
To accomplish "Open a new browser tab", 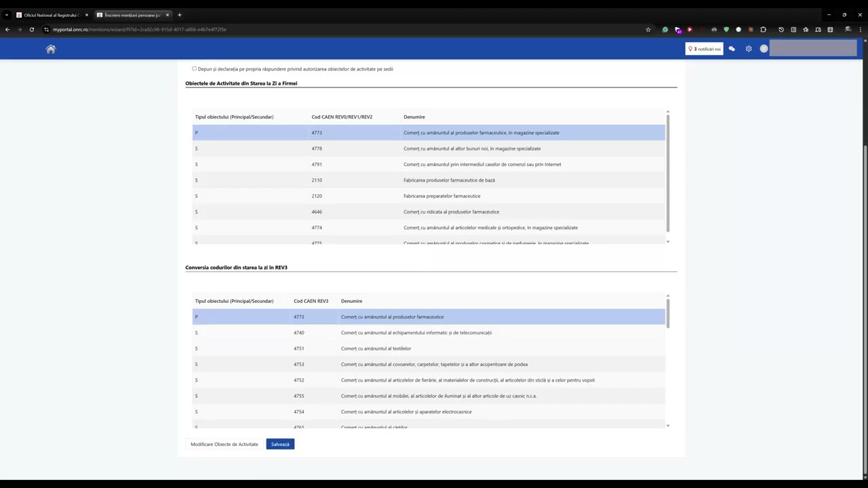I will tap(180, 15).
